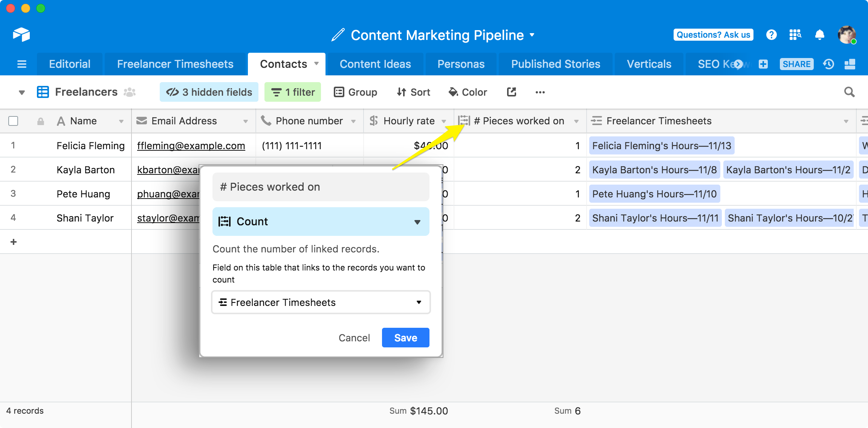Expand the views sidebar arrow
Screen dimensions: 868x428
tap(22, 92)
